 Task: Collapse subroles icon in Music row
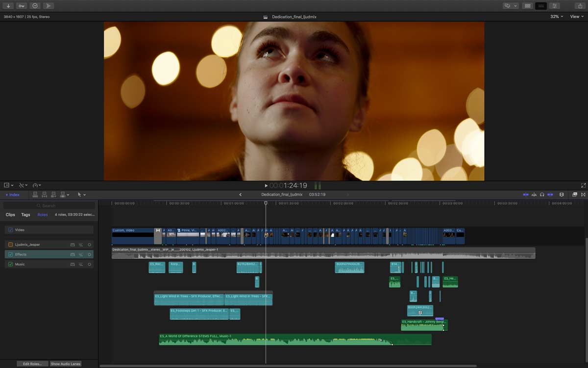point(81,264)
